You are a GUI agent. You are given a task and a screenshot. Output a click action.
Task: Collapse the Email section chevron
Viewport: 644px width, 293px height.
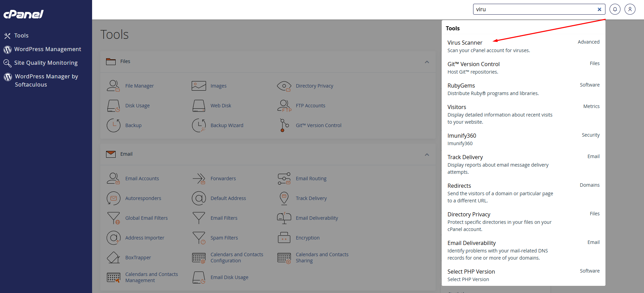[427, 154]
